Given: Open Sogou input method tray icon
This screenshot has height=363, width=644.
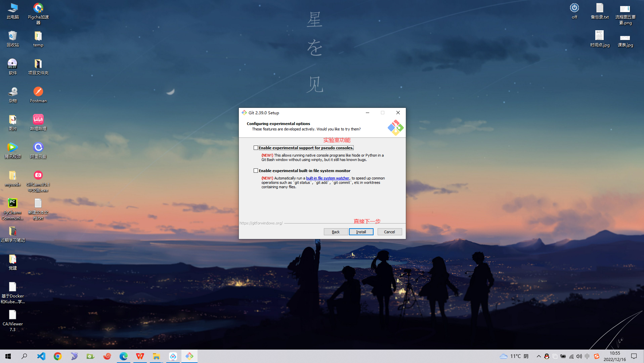Looking at the screenshot, I should [596, 356].
